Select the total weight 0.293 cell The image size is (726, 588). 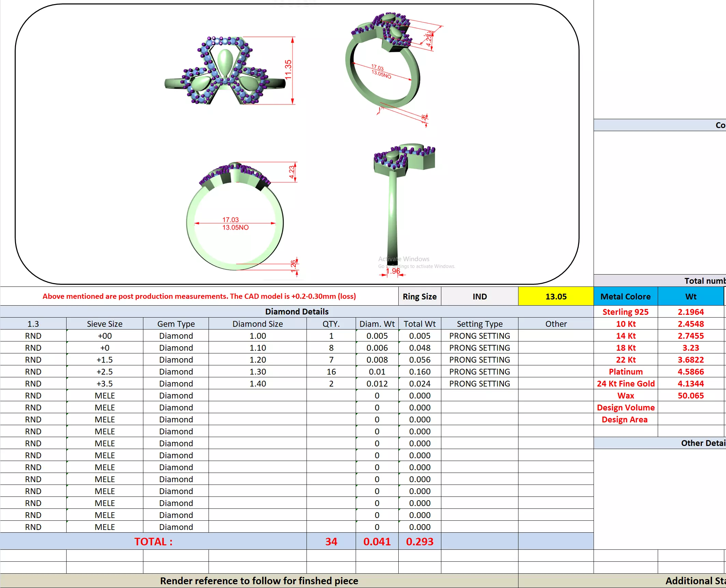coord(419,542)
